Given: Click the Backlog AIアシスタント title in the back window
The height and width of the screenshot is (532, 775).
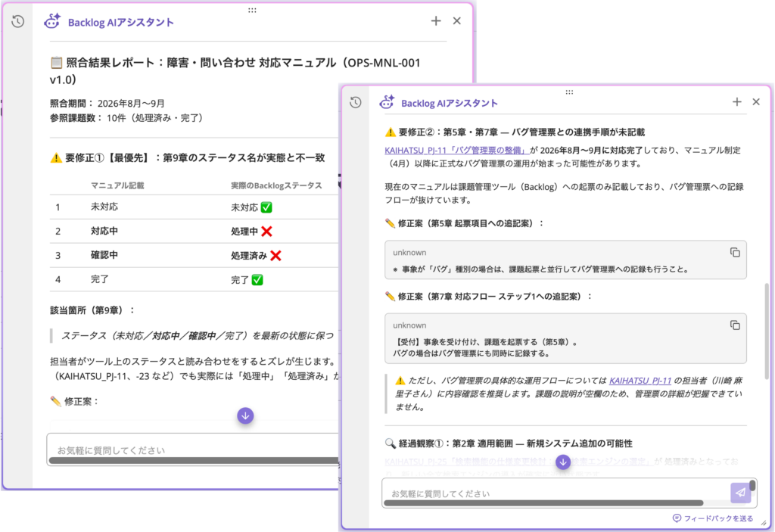Looking at the screenshot, I should 120,22.
